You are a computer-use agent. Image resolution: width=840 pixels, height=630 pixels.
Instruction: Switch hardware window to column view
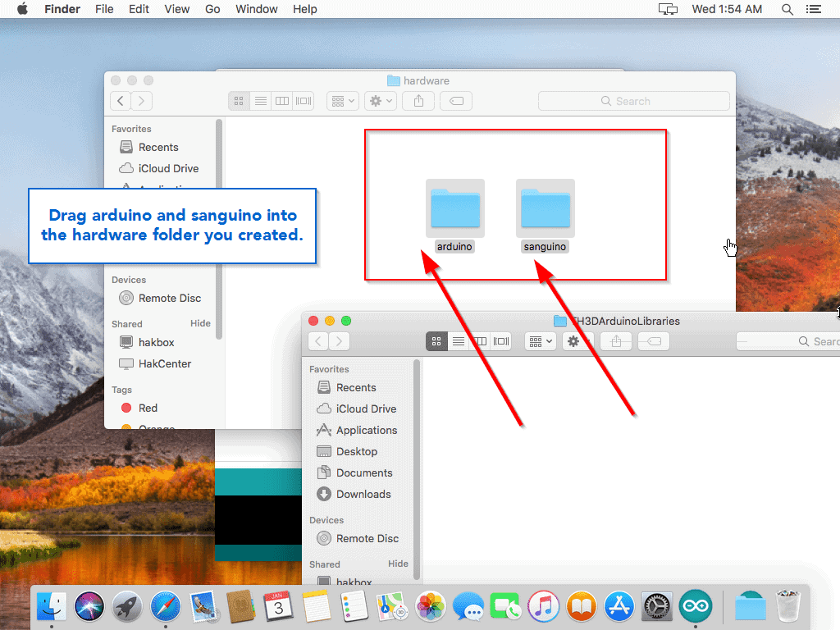pos(282,101)
